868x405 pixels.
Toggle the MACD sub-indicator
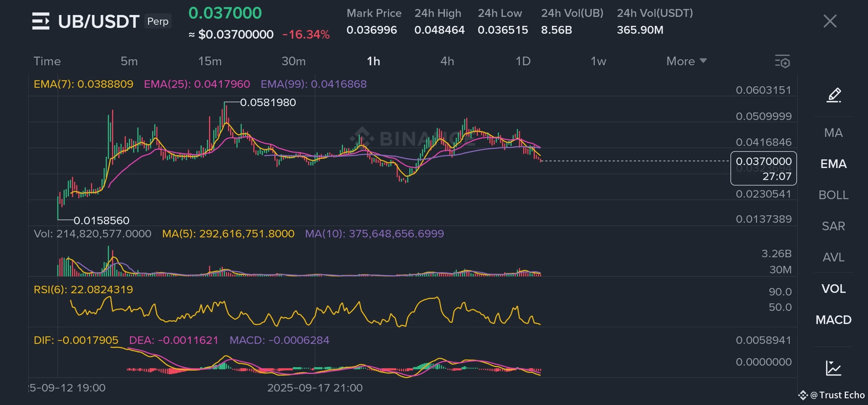click(834, 320)
